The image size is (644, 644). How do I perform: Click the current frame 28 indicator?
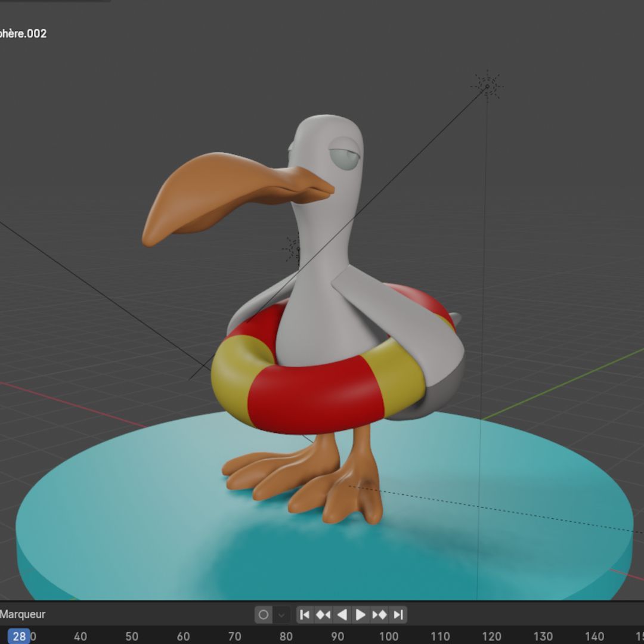pyautogui.click(x=19, y=636)
